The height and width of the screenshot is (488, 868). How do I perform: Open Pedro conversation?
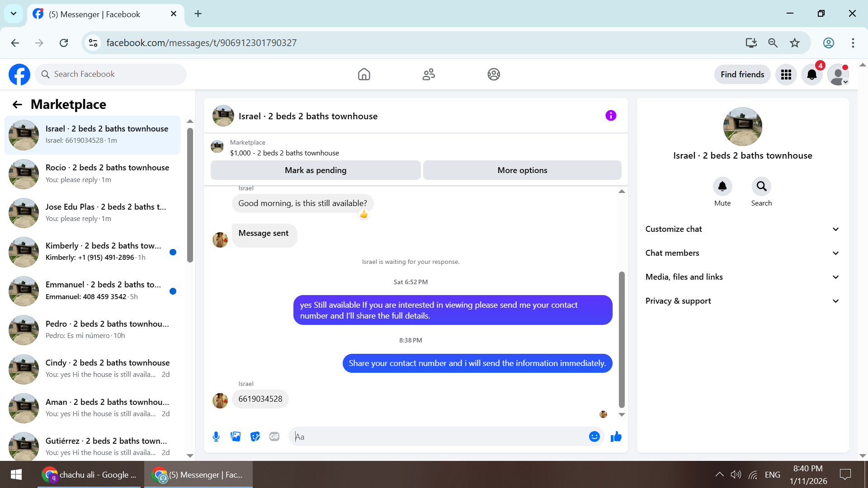pos(92,330)
